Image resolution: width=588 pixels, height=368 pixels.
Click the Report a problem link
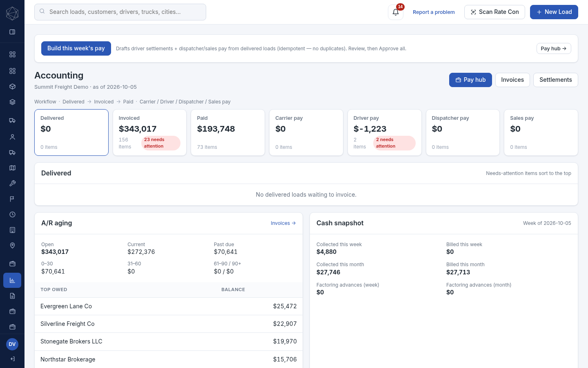(x=434, y=12)
